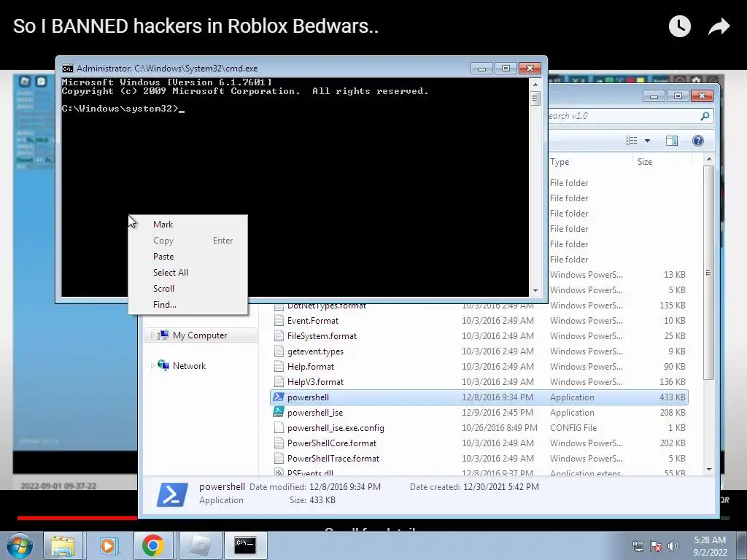Click the HelpV3.format file icon

click(279, 382)
